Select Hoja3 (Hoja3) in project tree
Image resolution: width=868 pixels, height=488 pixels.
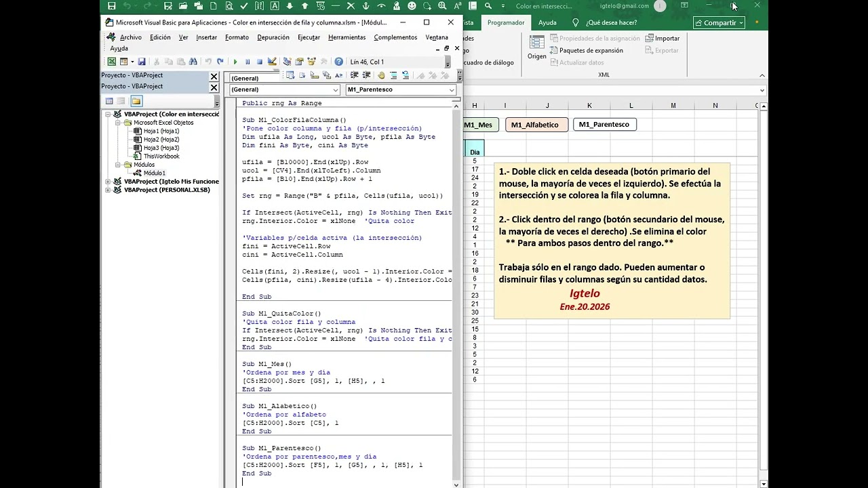(x=157, y=148)
